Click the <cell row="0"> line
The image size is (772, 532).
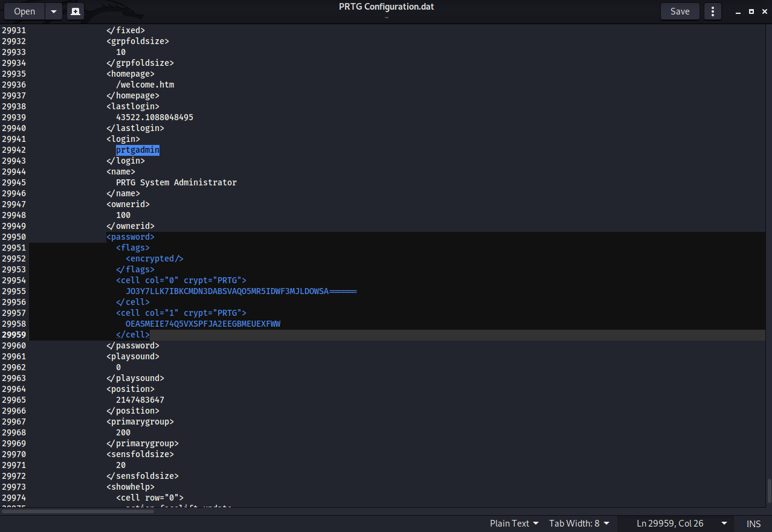[150, 498]
